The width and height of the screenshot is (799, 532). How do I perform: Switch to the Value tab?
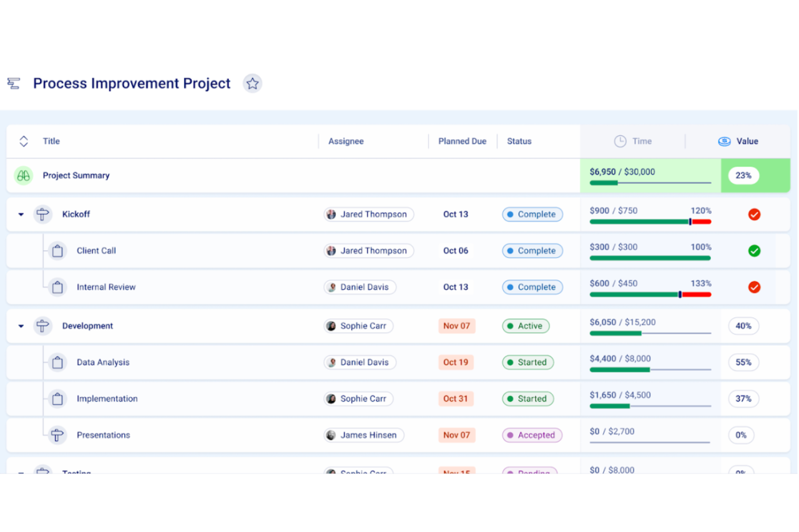point(738,142)
